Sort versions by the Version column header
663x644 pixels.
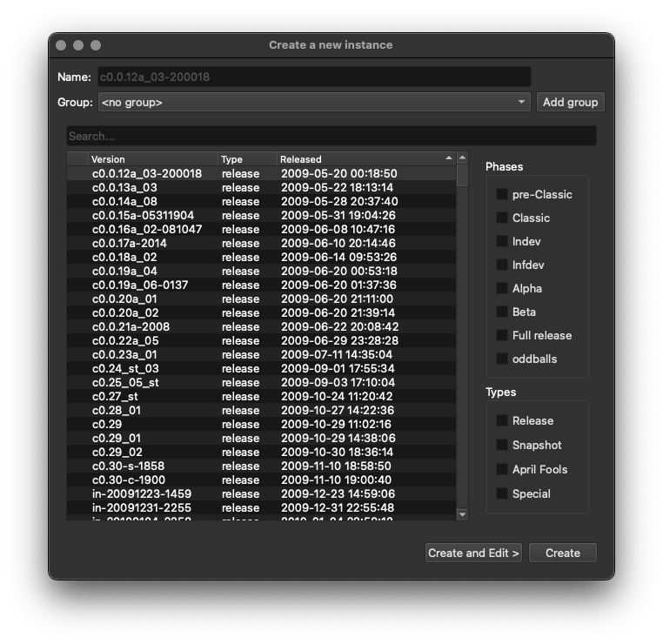point(152,159)
